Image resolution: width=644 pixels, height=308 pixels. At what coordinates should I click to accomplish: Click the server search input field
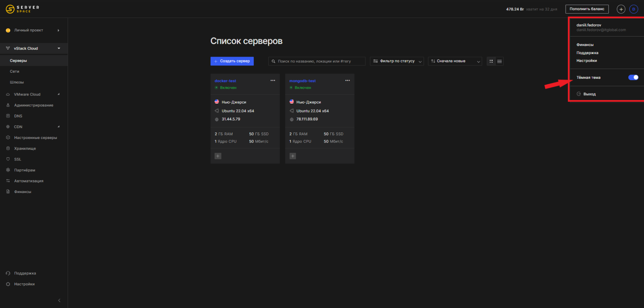317,61
